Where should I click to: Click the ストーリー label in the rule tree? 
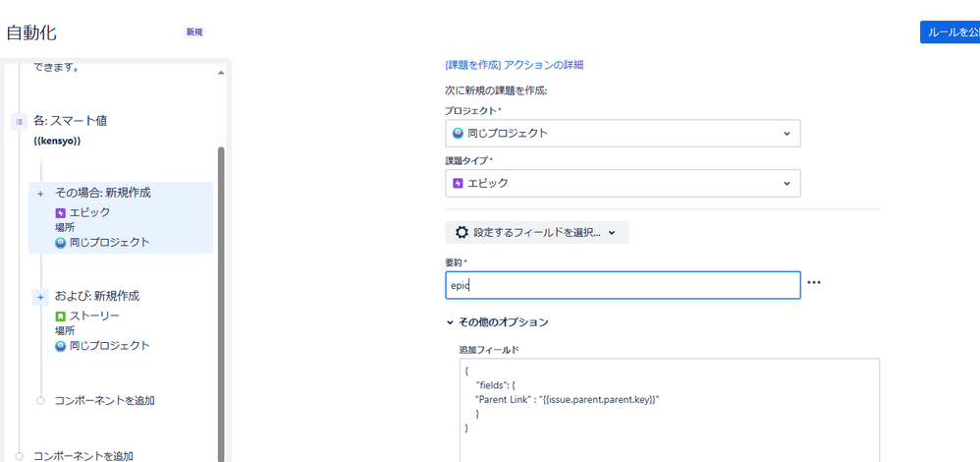[94, 316]
